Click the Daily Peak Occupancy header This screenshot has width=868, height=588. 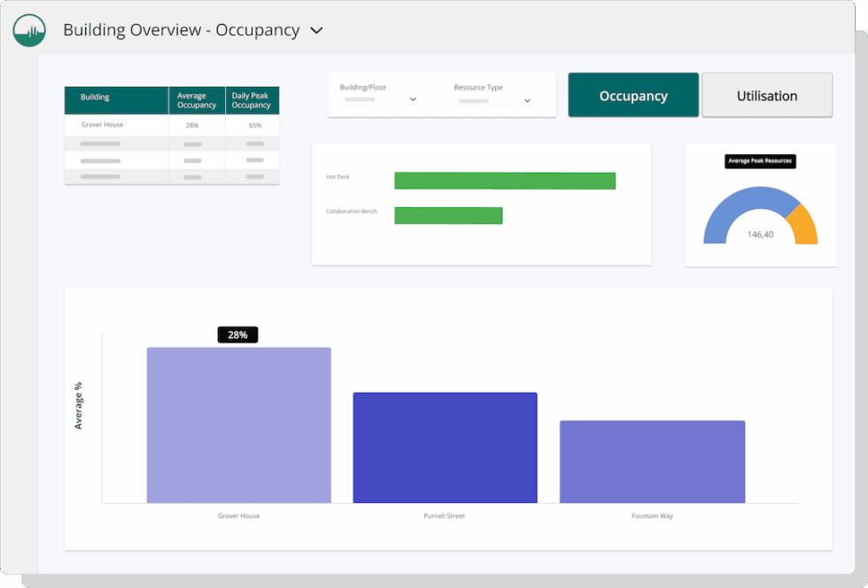(x=252, y=100)
